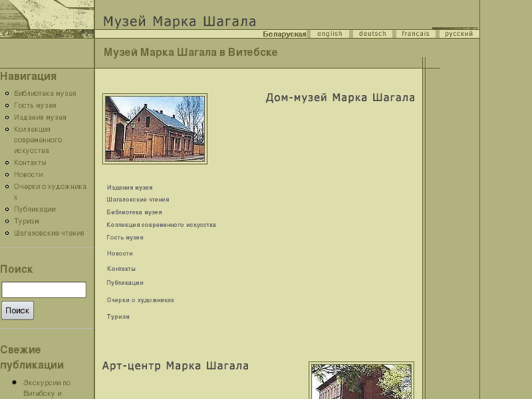
Task: Click the Дом-музей Марка Шагала heading
Action: click(340, 98)
